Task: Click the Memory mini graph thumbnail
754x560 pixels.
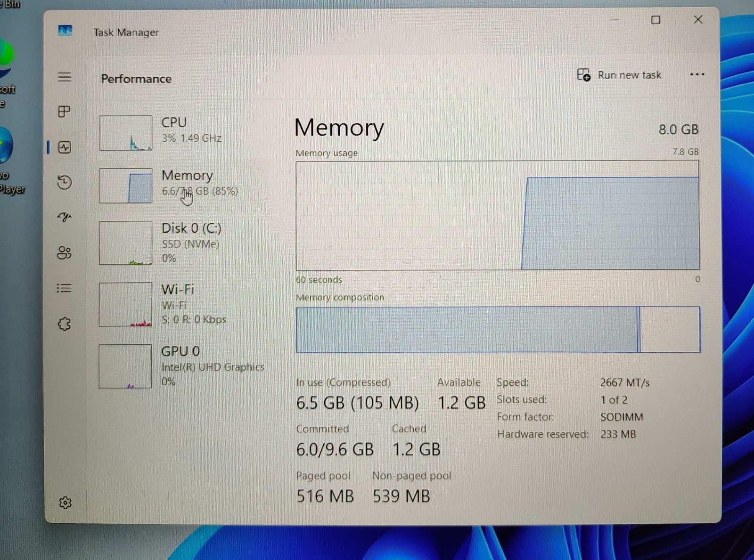Action: [x=126, y=186]
